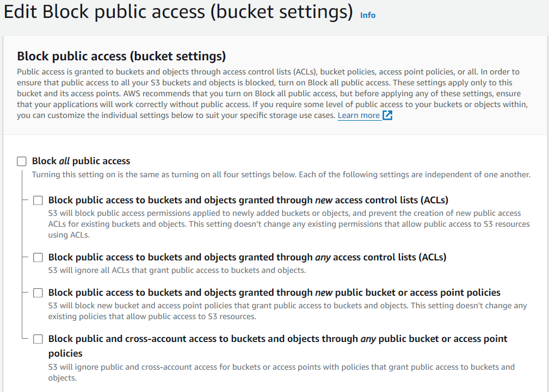Click description 'Turning this setting on is the same'
549x392 pixels.
coord(281,175)
